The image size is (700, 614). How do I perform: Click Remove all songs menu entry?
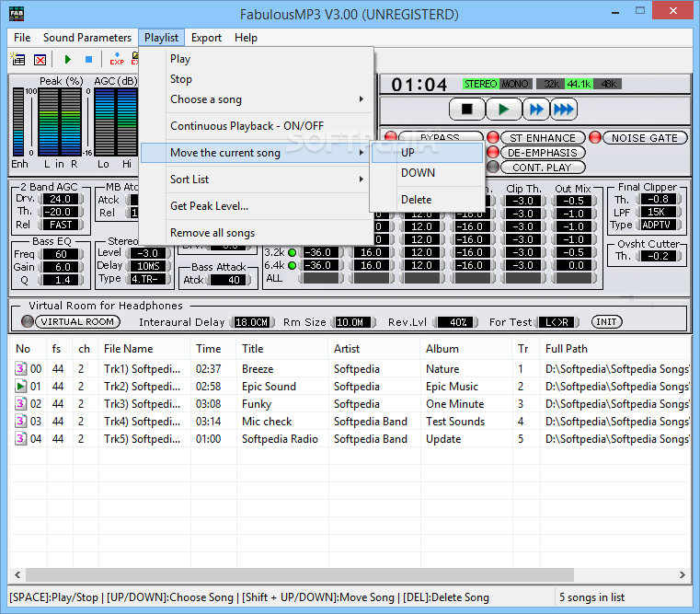[257, 233]
